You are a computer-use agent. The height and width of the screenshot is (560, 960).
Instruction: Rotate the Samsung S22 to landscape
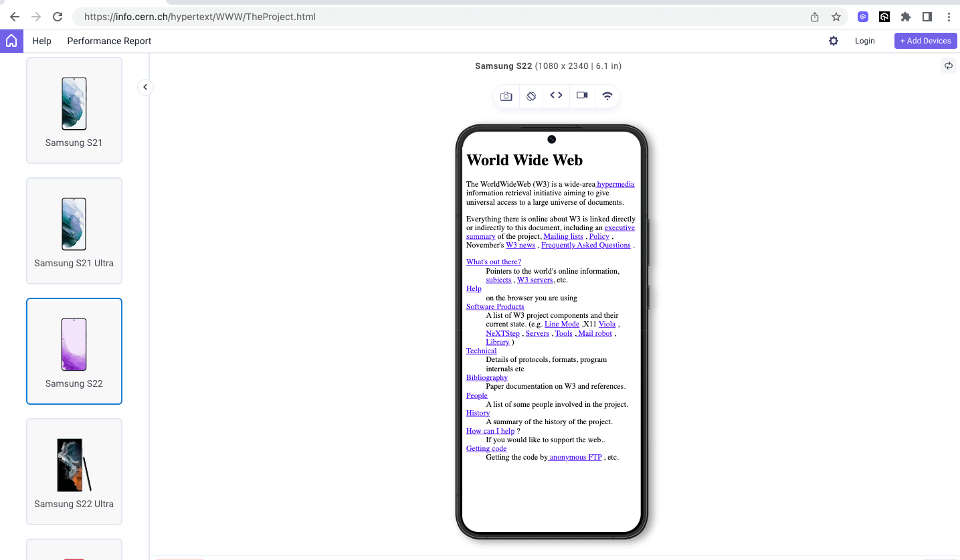coord(531,96)
